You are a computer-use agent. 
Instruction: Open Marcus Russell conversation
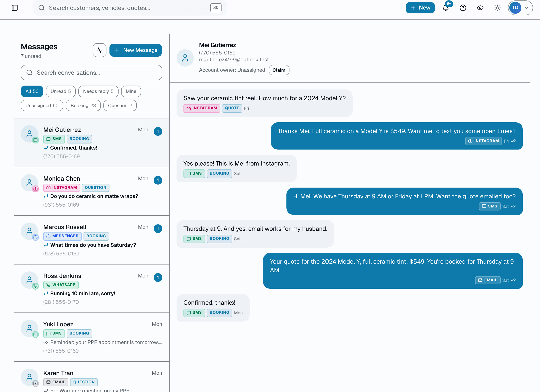(x=92, y=240)
